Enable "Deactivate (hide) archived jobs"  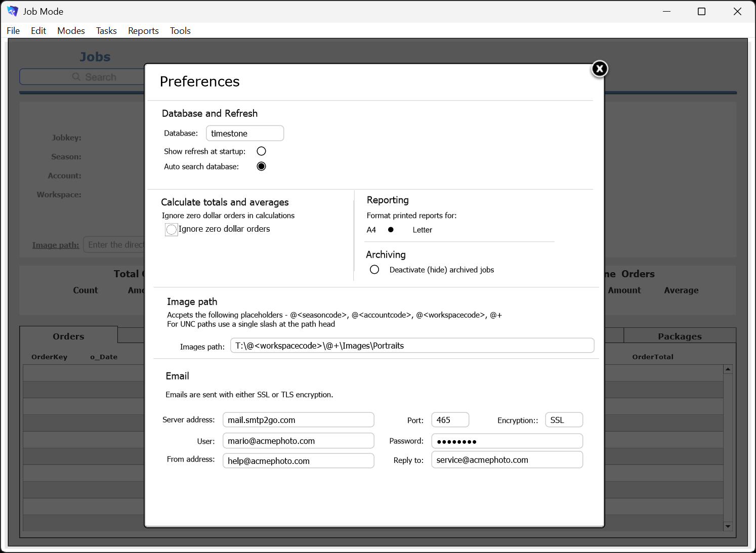click(x=374, y=269)
